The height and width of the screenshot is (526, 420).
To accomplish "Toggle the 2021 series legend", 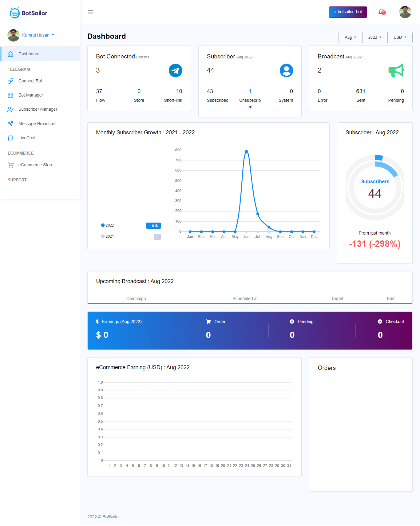I will click(107, 236).
